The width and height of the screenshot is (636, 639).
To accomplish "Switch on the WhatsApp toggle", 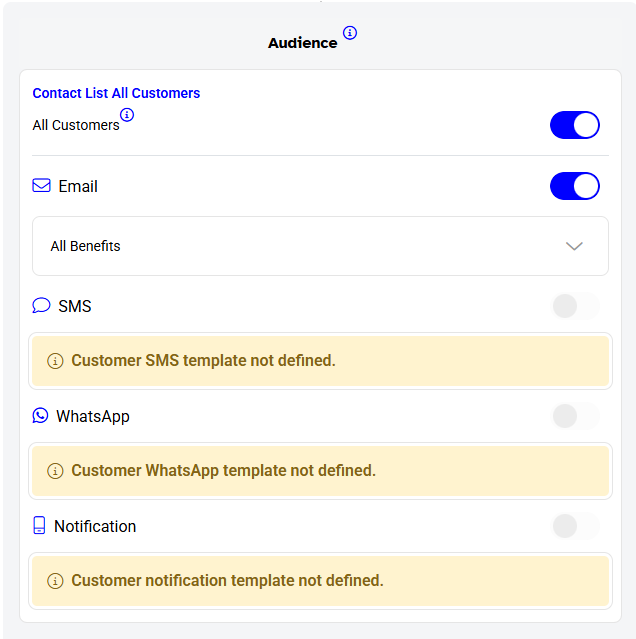I will pos(575,416).
